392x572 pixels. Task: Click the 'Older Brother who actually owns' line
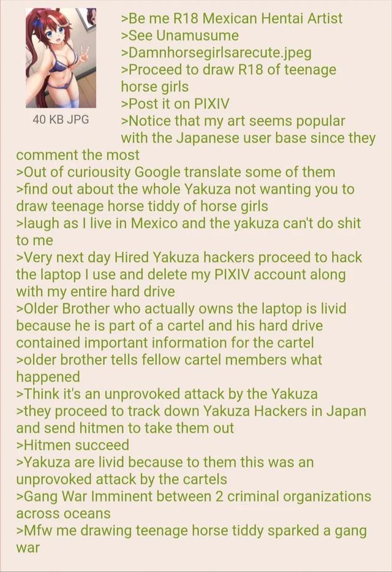point(181,308)
